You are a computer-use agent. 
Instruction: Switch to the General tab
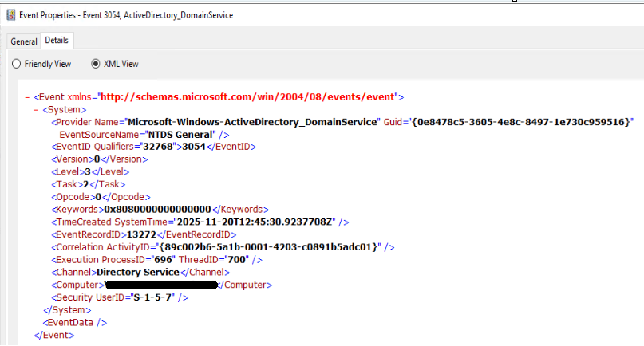[x=24, y=41]
